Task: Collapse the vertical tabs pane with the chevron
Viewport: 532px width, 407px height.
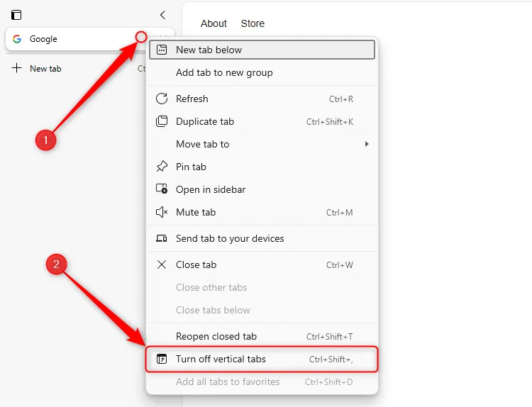Action: tap(162, 15)
